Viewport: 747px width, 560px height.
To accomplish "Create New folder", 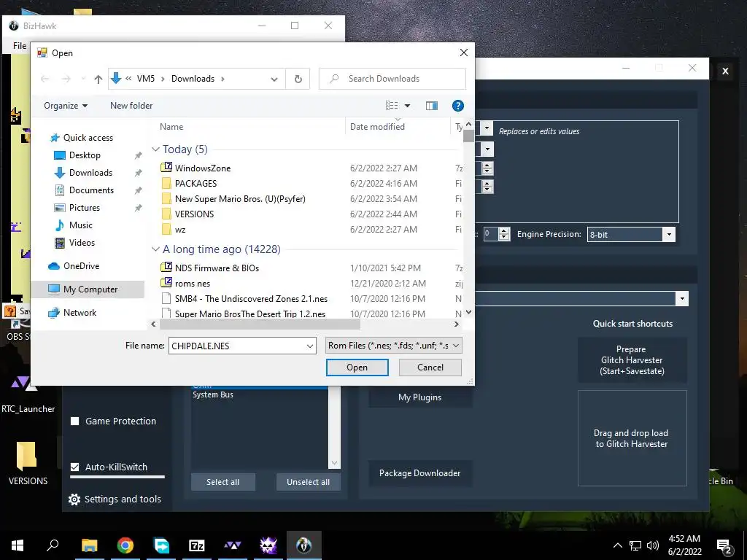I will click(131, 106).
